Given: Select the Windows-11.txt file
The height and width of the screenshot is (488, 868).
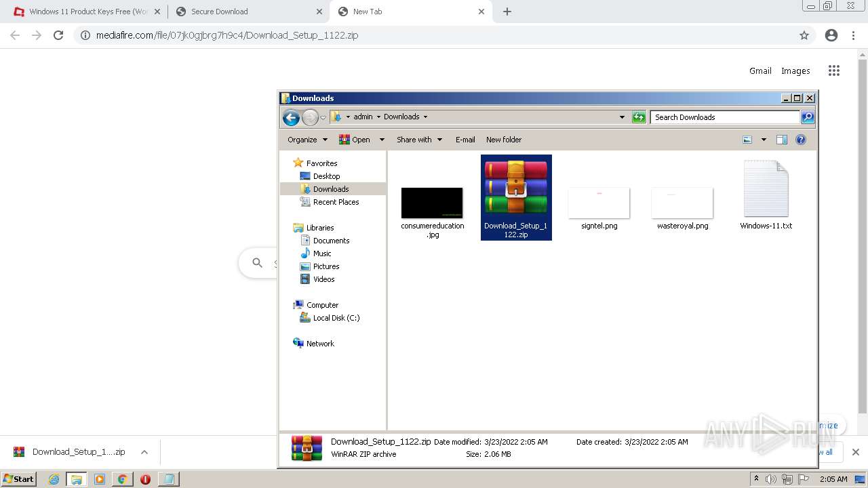Looking at the screenshot, I should coord(766,196).
